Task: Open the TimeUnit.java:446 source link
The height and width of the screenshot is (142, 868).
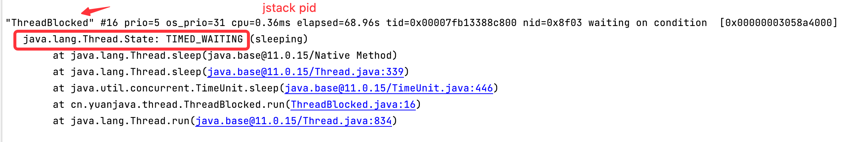Action: coord(389,88)
